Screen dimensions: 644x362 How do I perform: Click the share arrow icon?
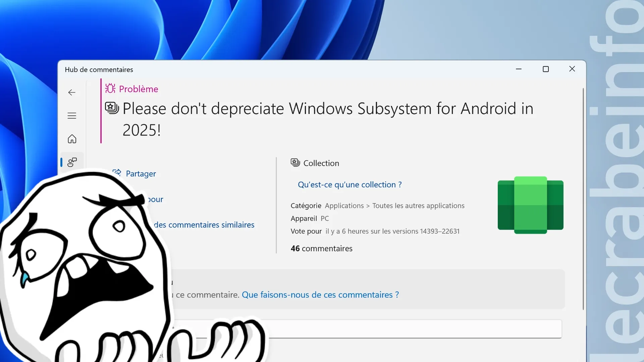(x=117, y=173)
